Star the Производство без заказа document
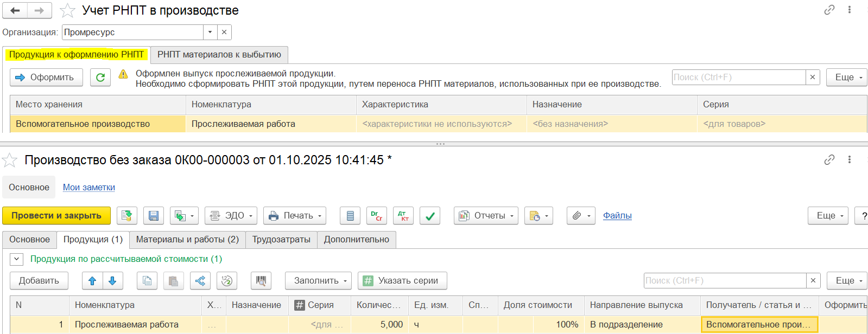Image resolution: width=868 pixels, height=334 pixels. [10, 160]
